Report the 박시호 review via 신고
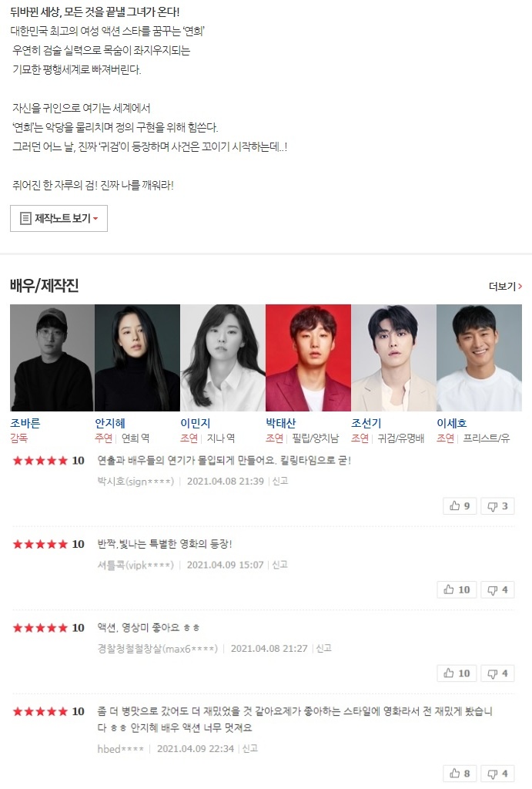The image size is (532, 789). pos(280,481)
